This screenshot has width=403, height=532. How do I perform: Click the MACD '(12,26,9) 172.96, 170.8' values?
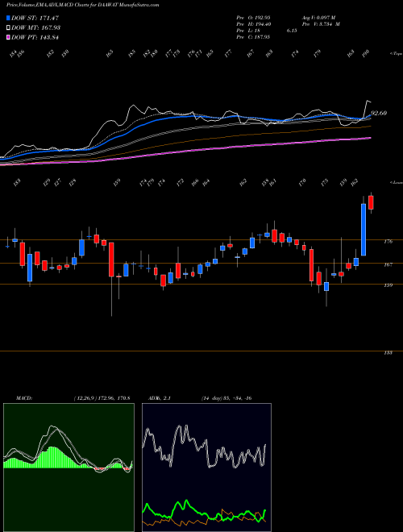[x=102, y=398]
